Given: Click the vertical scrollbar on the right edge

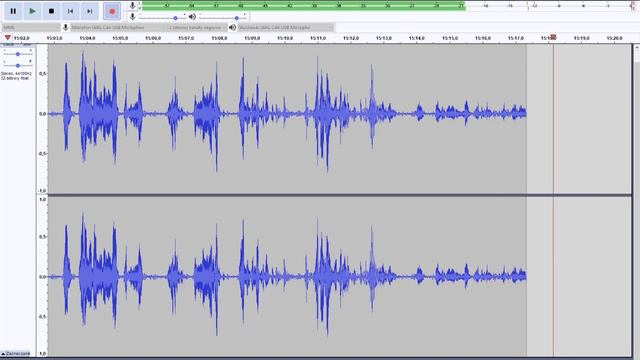Looking at the screenshot, I should click(636, 200).
